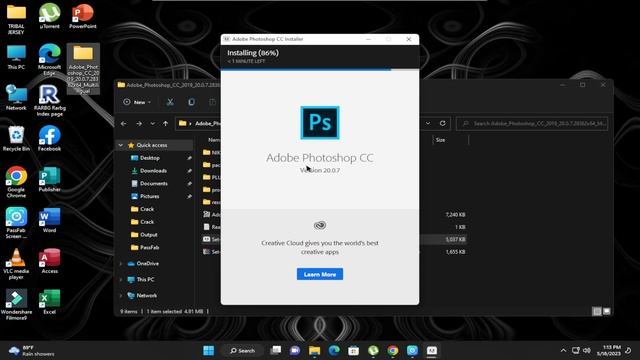The width and height of the screenshot is (640, 360).
Task: Expand This PC in navigation pane
Action: pyautogui.click(x=121, y=280)
